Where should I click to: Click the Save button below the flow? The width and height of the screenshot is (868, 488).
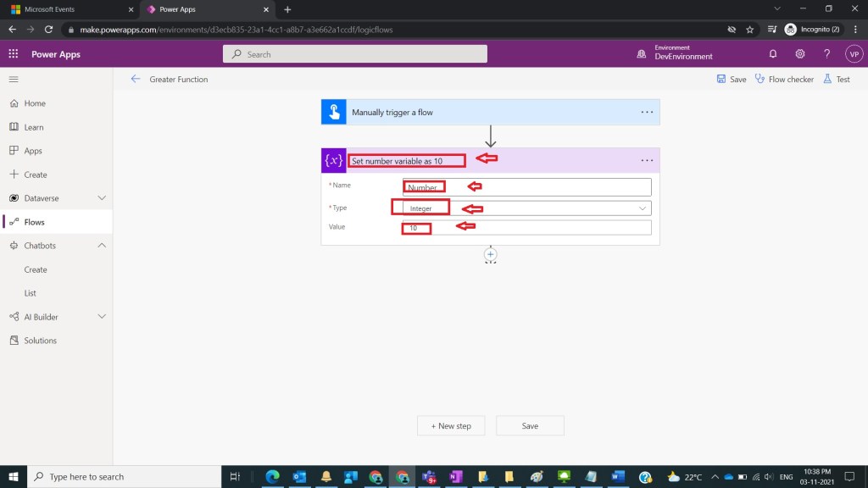click(x=530, y=425)
